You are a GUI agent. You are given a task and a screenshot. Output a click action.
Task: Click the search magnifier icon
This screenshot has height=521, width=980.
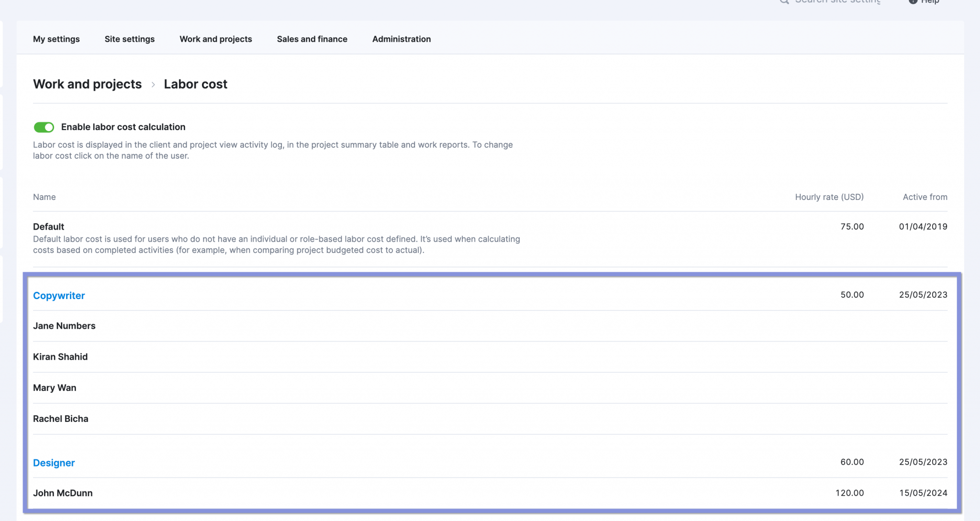(x=784, y=2)
